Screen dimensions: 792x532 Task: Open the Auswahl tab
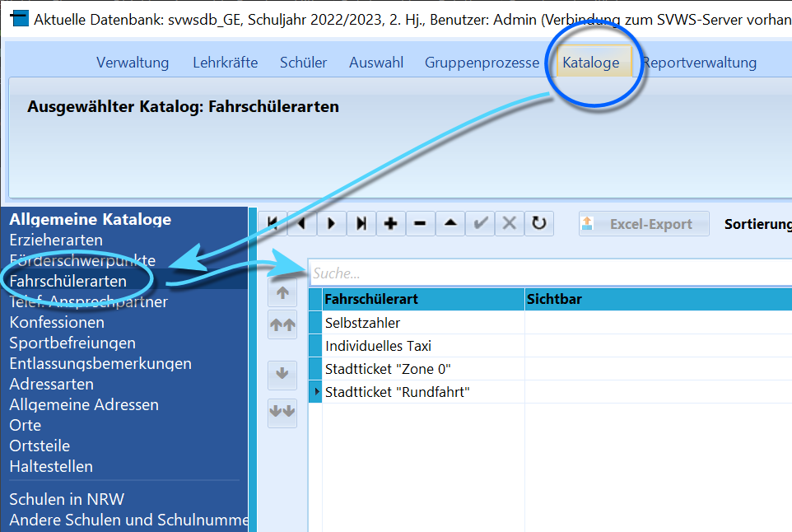[376, 63]
